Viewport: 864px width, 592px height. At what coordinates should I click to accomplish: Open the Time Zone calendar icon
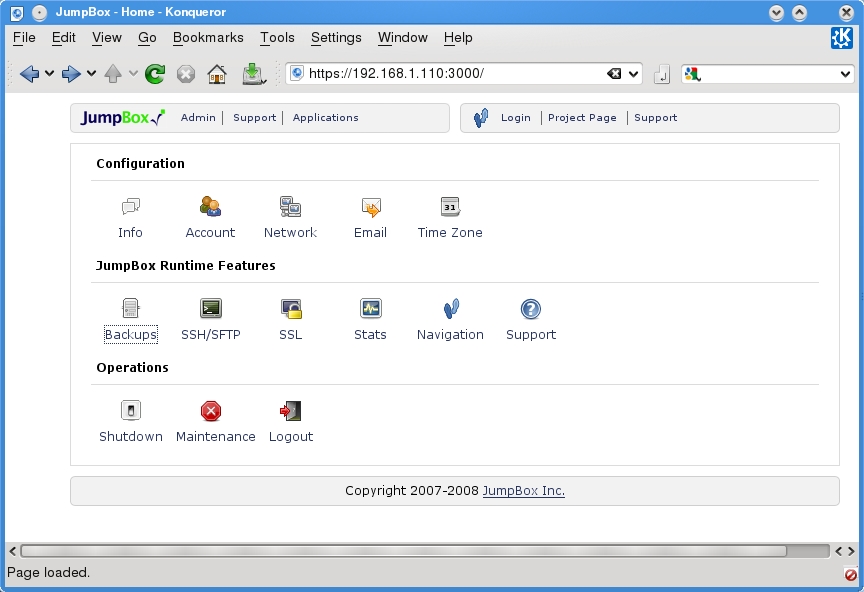pyautogui.click(x=450, y=207)
